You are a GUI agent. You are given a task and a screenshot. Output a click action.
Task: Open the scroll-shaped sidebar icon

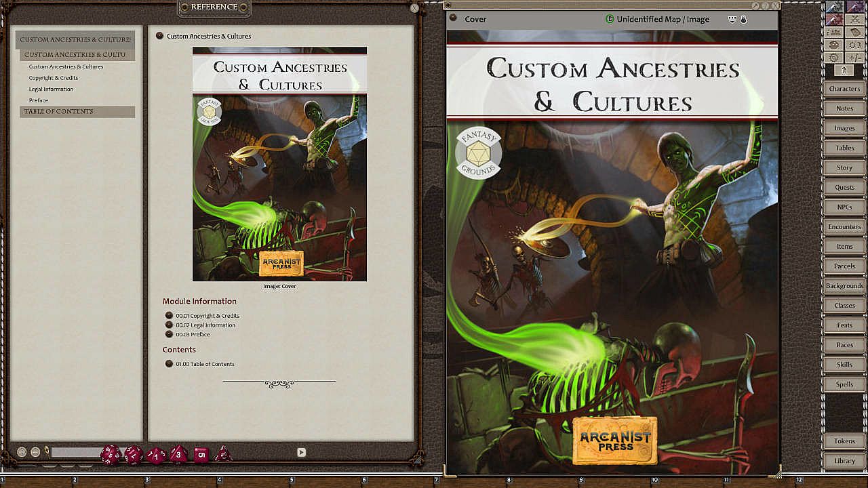(854, 32)
